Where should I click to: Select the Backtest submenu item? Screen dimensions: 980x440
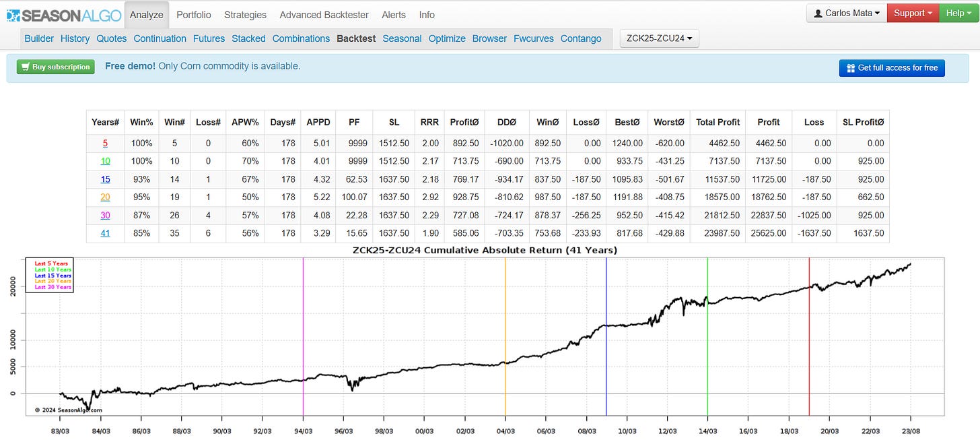tap(356, 38)
